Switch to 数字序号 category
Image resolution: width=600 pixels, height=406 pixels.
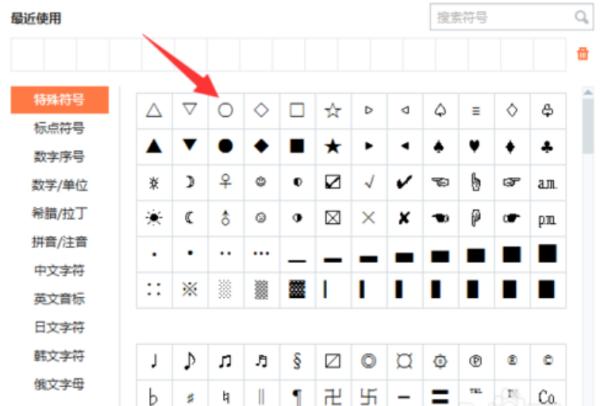[x=59, y=157]
